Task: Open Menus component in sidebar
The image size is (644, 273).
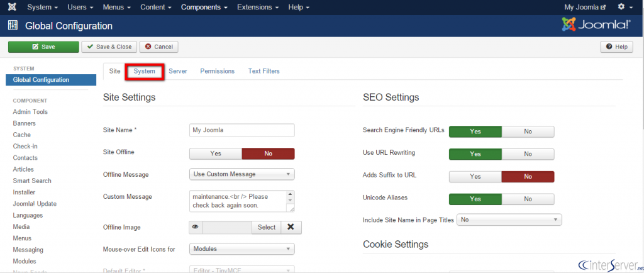Action: point(22,238)
